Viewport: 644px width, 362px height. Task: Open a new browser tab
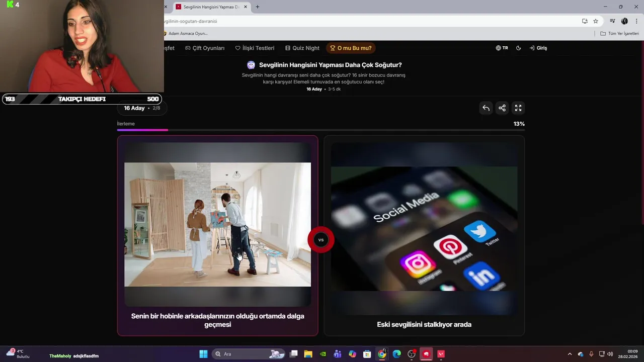pyautogui.click(x=258, y=7)
